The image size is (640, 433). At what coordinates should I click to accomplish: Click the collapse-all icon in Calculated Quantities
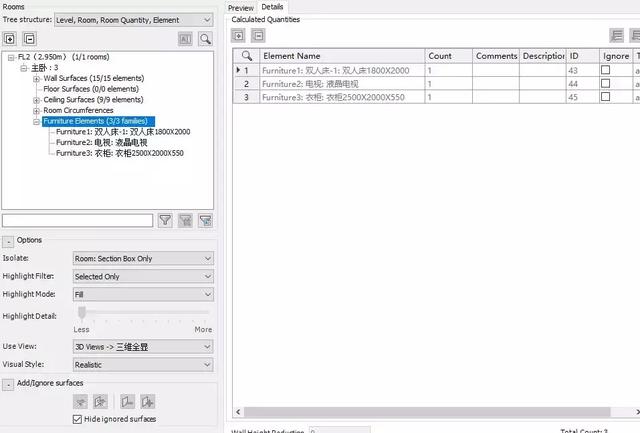pos(257,35)
